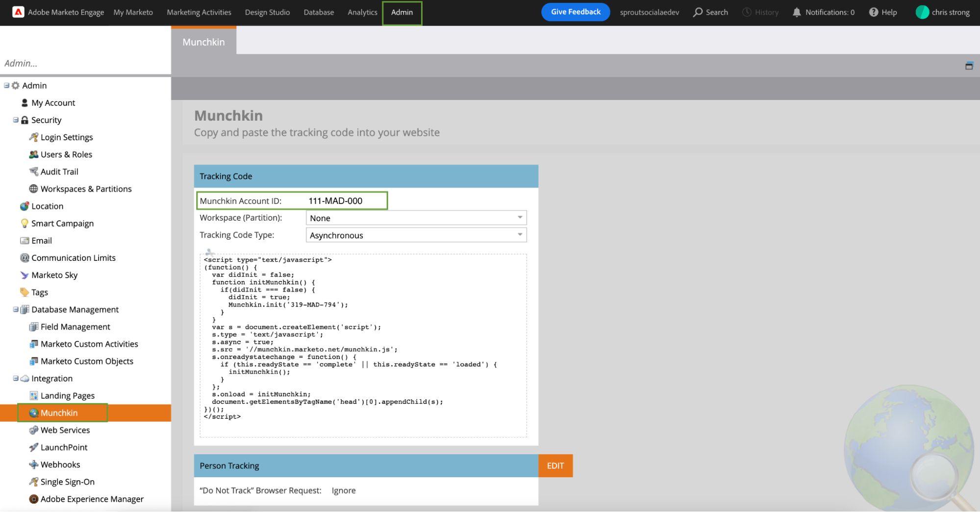Click the Email envelope icon

click(25, 240)
